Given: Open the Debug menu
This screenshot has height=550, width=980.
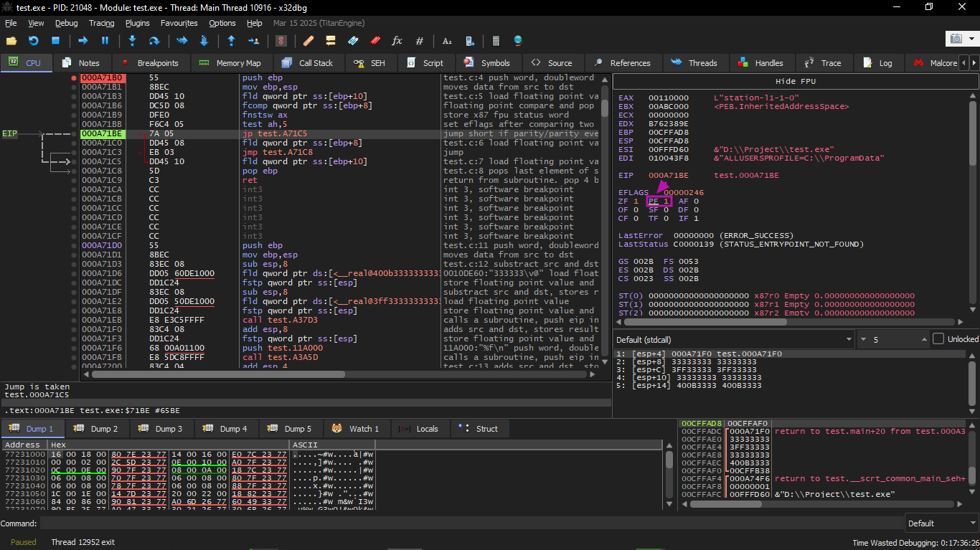Looking at the screenshot, I should [66, 23].
